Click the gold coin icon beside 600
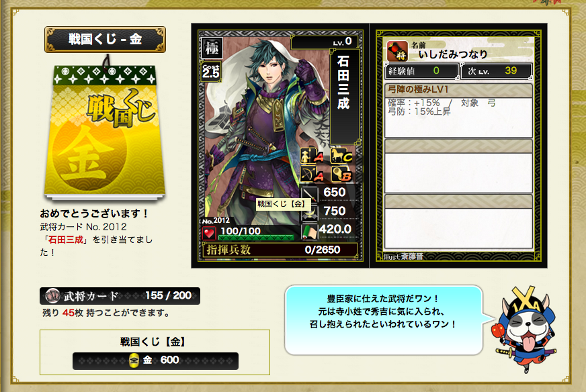This screenshot has height=392, width=586. pos(134,360)
